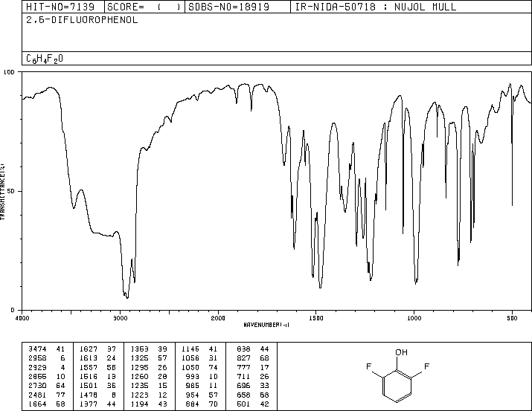The width and height of the screenshot is (532, 411).
Task: Select peak table value 838
Action: pyautogui.click(x=243, y=349)
